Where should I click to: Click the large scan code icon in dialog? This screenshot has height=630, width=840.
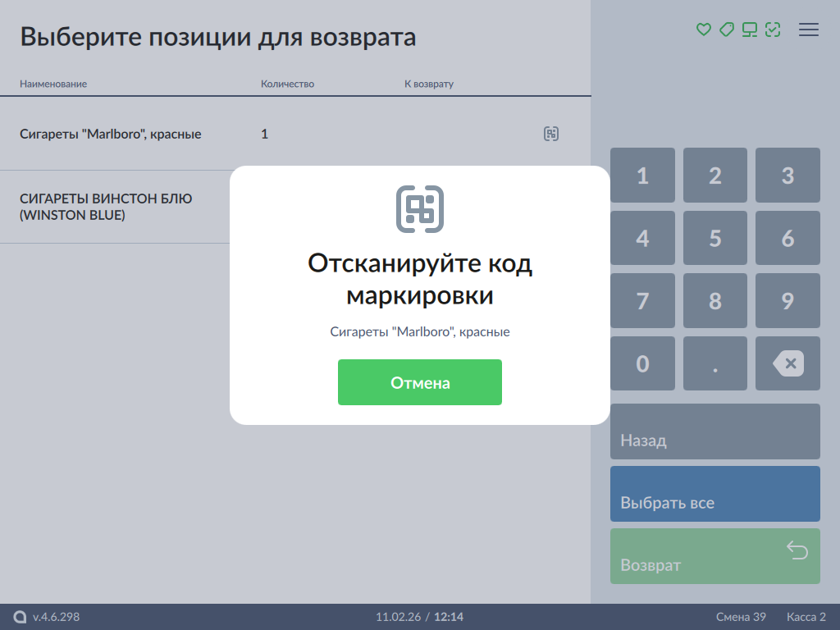pyautogui.click(x=420, y=208)
